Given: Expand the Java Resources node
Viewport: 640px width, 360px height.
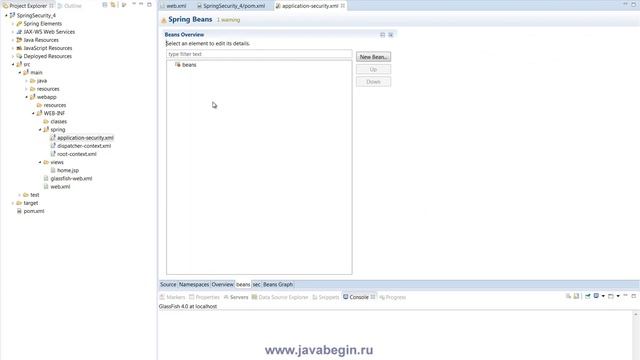Looking at the screenshot, I should (13, 40).
